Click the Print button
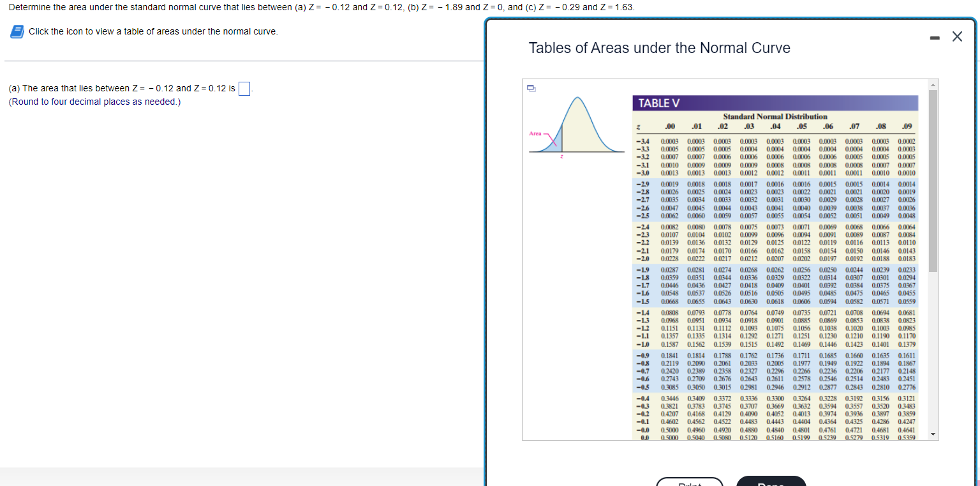The width and height of the screenshot is (980, 486). [x=690, y=483]
